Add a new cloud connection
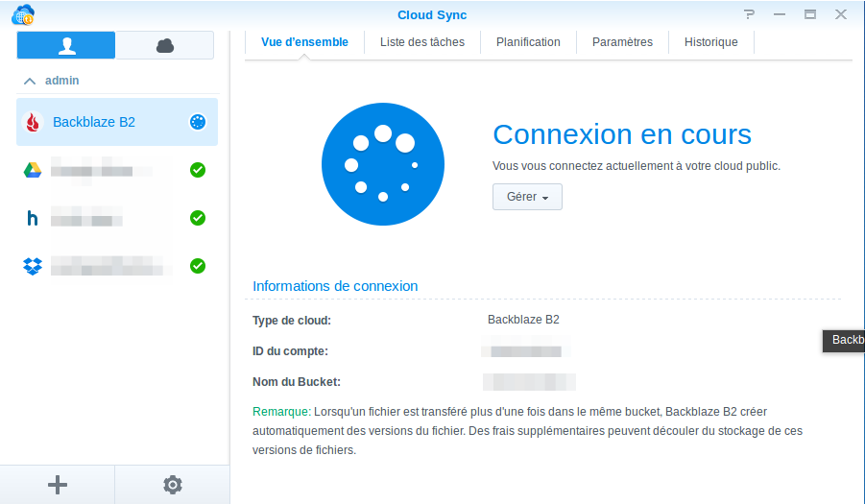The image size is (865, 504). tap(58, 485)
